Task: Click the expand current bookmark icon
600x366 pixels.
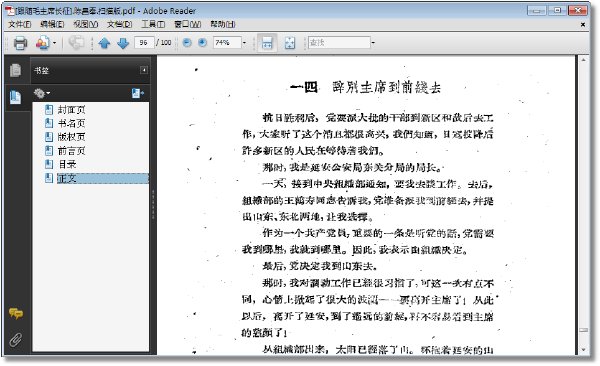Action: (x=138, y=93)
